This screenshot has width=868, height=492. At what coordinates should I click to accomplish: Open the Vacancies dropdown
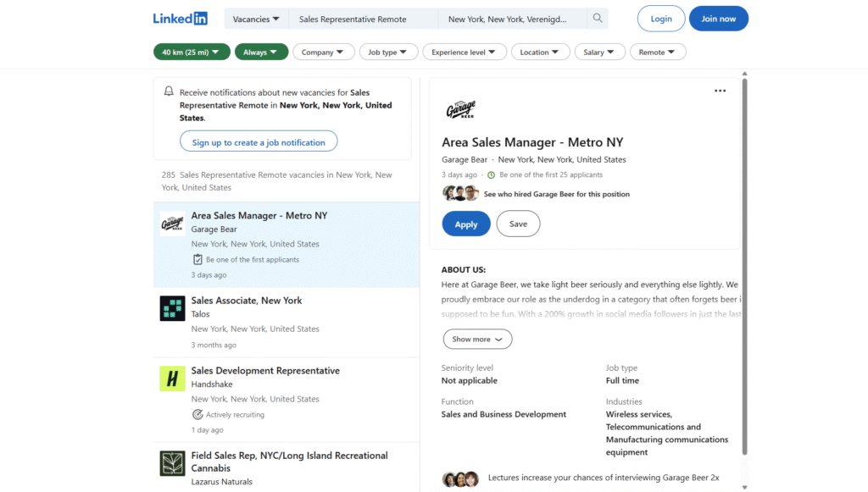256,19
